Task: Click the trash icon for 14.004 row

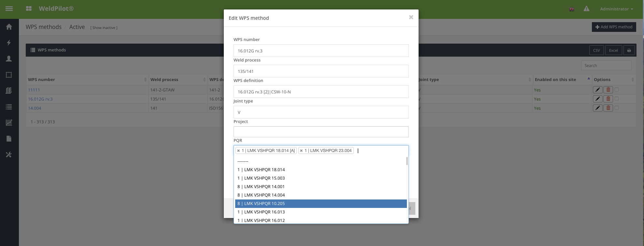Action: pos(608,108)
